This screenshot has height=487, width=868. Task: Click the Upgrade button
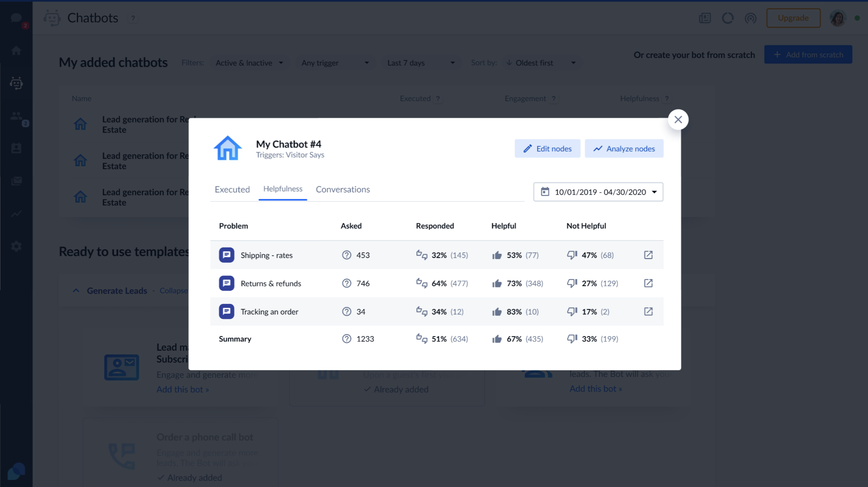(x=793, y=18)
